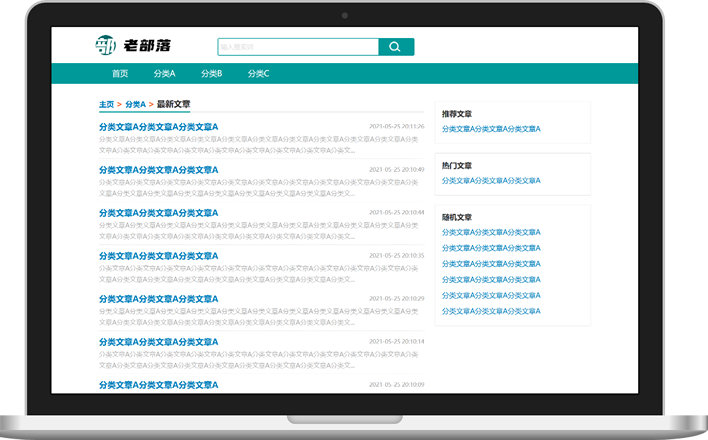708x440 pixels.
Task: Open the article link under 推荐文章
Action: click(x=491, y=129)
